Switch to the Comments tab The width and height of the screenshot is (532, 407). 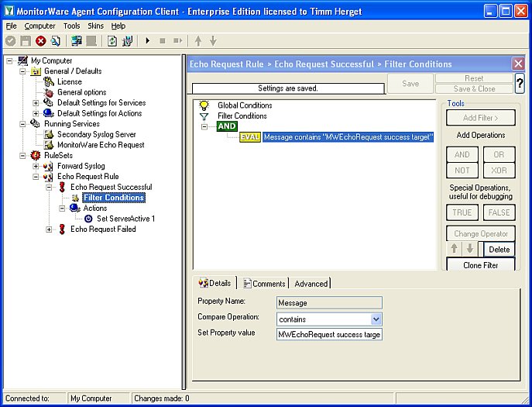pyautogui.click(x=264, y=283)
